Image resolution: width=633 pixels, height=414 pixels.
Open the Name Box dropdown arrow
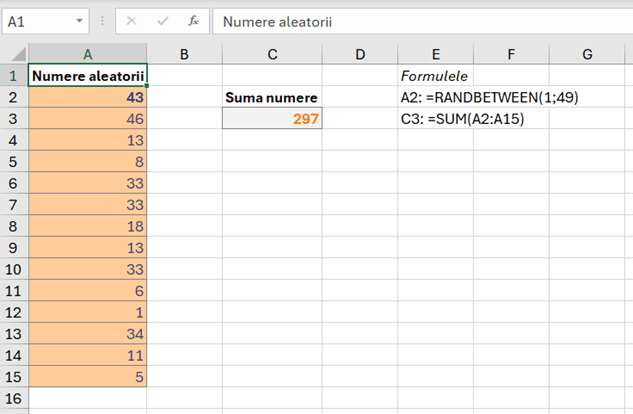(80, 21)
